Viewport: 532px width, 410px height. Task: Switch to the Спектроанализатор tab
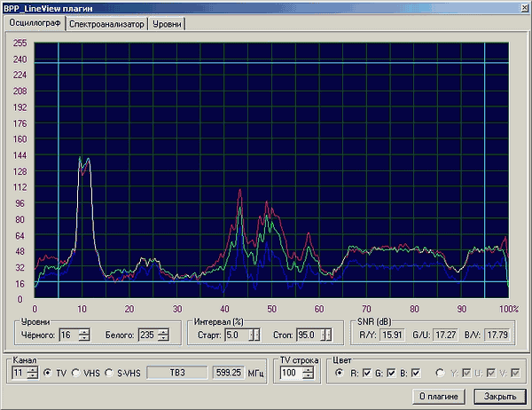click(106, 25)
